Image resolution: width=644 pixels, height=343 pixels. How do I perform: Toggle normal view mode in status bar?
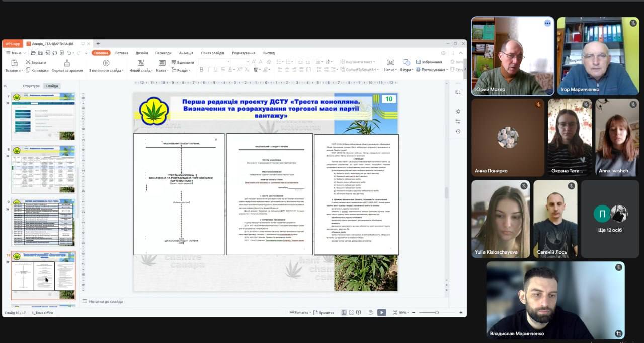click(344, 312)
